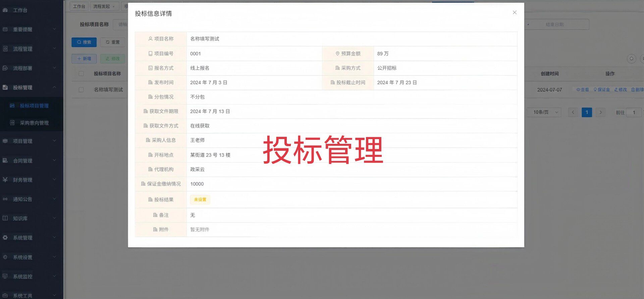
Task: Switch to the 流程发起 tab
Action: 104,6
